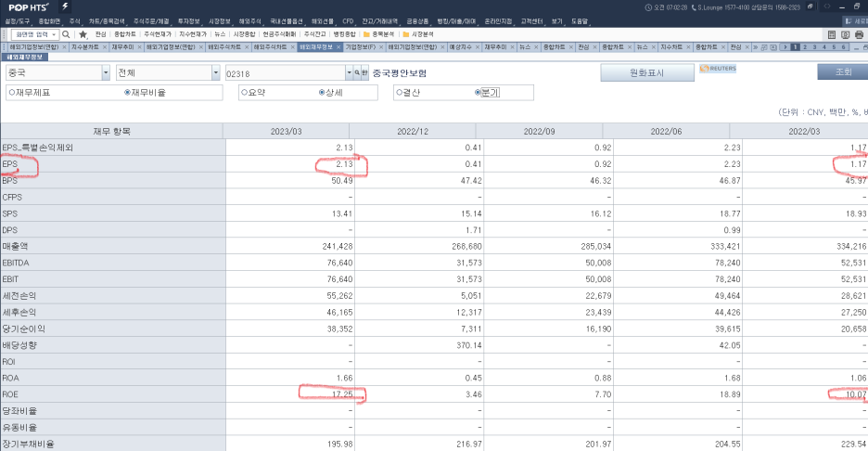Click the 조회 button

click(843, 71)
